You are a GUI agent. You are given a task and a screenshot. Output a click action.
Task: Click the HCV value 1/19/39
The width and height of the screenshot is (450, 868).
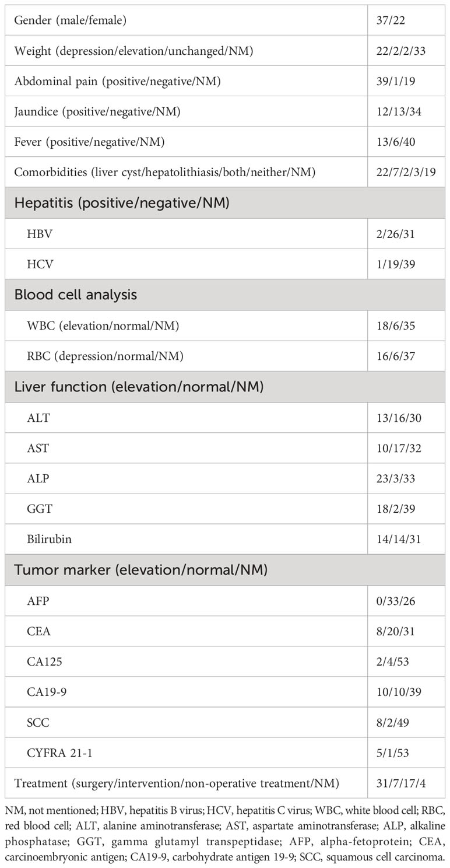click(x=394, y=264)
